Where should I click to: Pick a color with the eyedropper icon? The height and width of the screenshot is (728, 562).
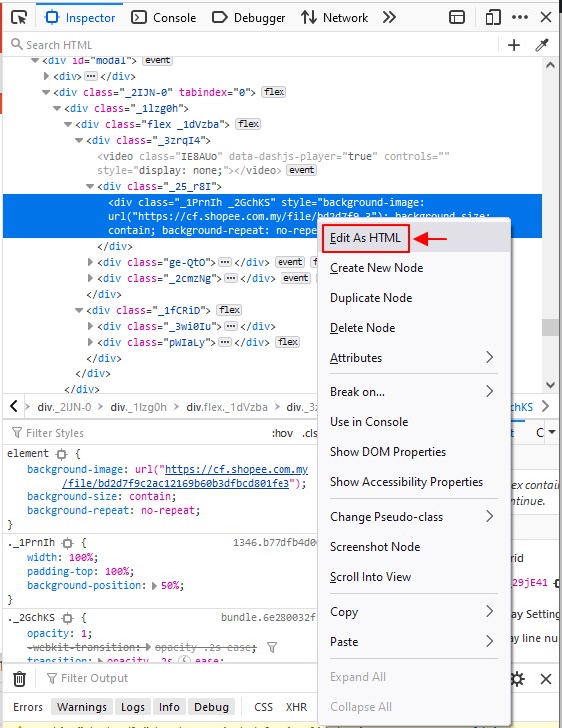542,45
